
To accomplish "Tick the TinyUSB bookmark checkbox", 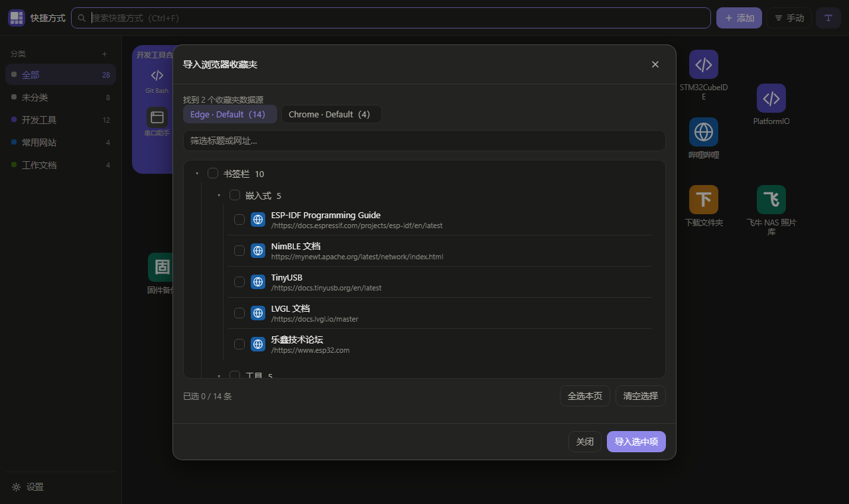I will point(239,282).
